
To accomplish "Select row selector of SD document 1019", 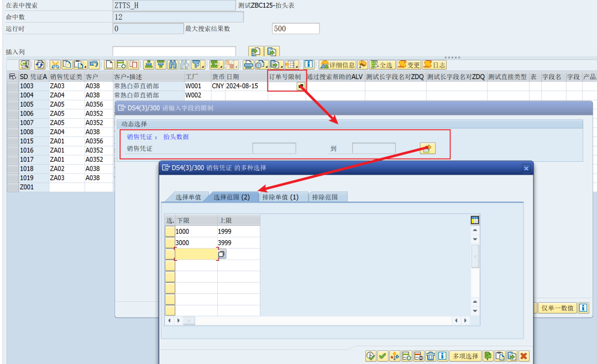I will pos(13,178).
